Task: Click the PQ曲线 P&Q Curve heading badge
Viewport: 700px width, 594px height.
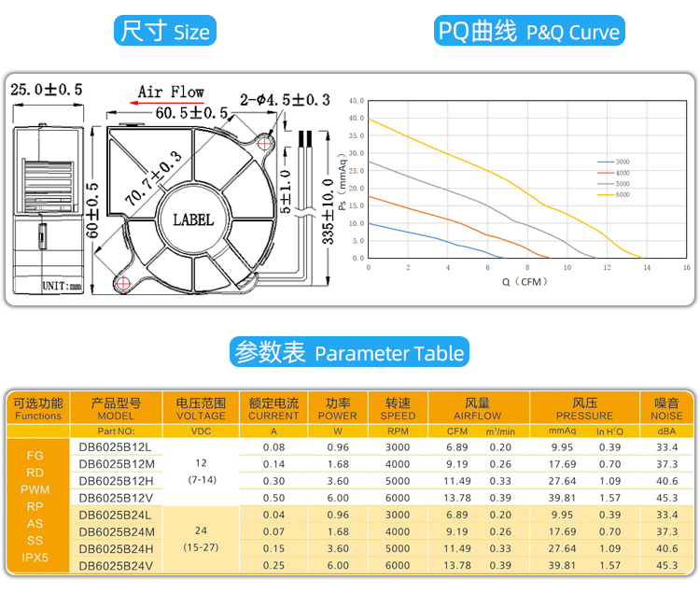Action: [x=529, y=32]
